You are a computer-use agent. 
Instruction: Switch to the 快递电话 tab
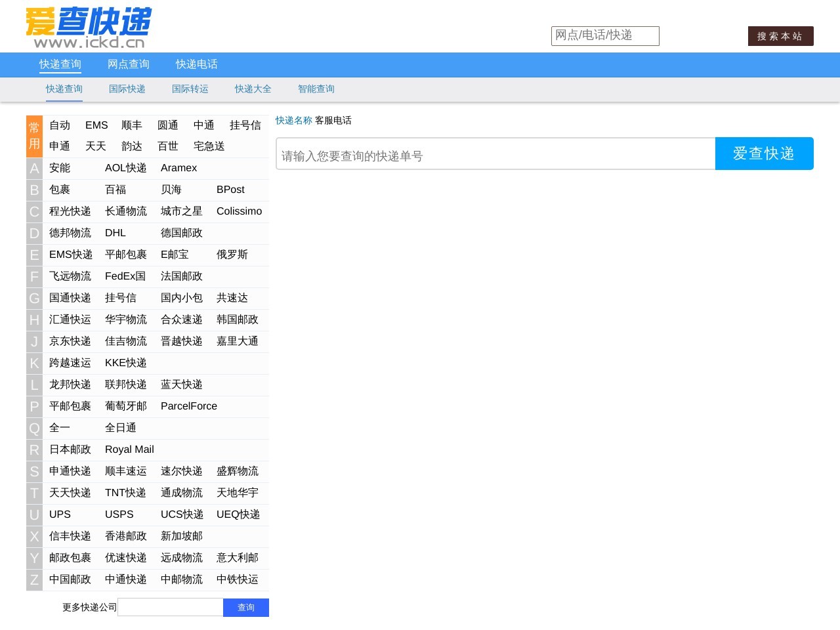click(196, 64)
